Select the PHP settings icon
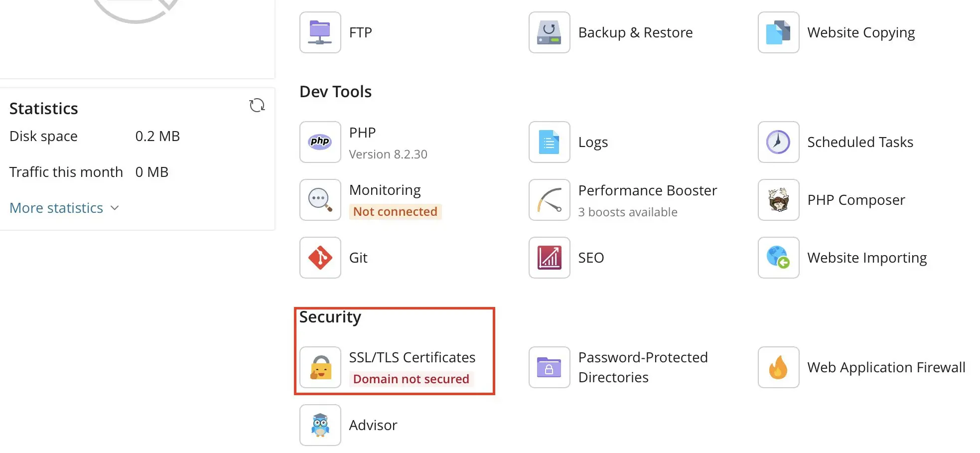Screen dimensions: 980x453 pyautogui.click(x=319, y=142)
